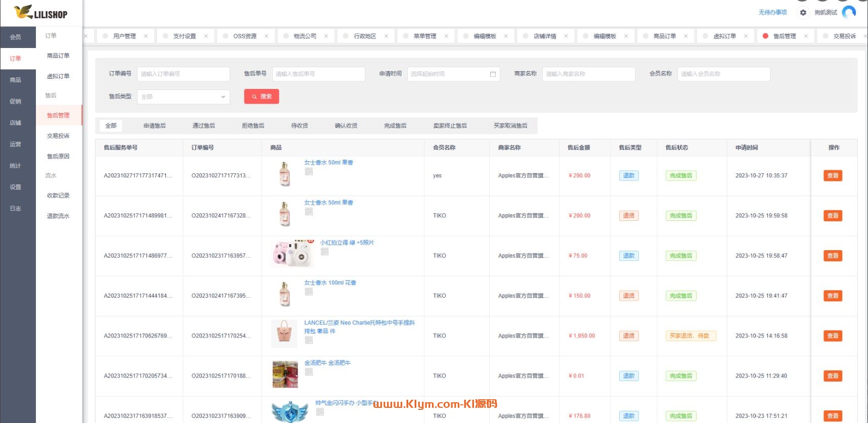
Task: Select the 全部 status filter tab
Action: [x=111, y=126]
